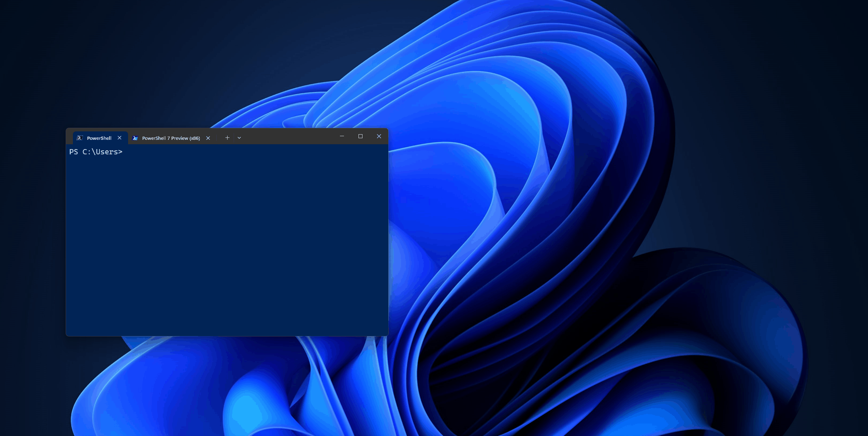Click the minimize icon in the title bar
The width and height of the screenshot is (868, 436).
(x=342, y=137)
